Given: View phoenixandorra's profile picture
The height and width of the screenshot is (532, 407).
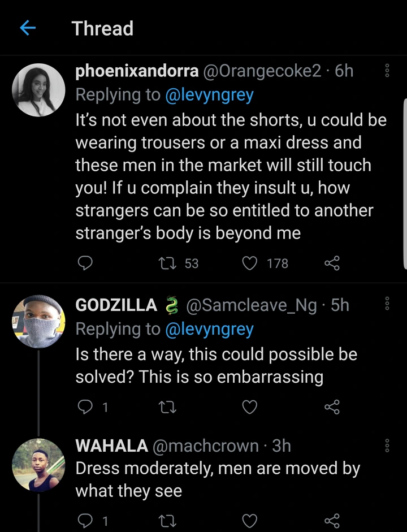Looking at the screenshot, I should coord(38,90).
